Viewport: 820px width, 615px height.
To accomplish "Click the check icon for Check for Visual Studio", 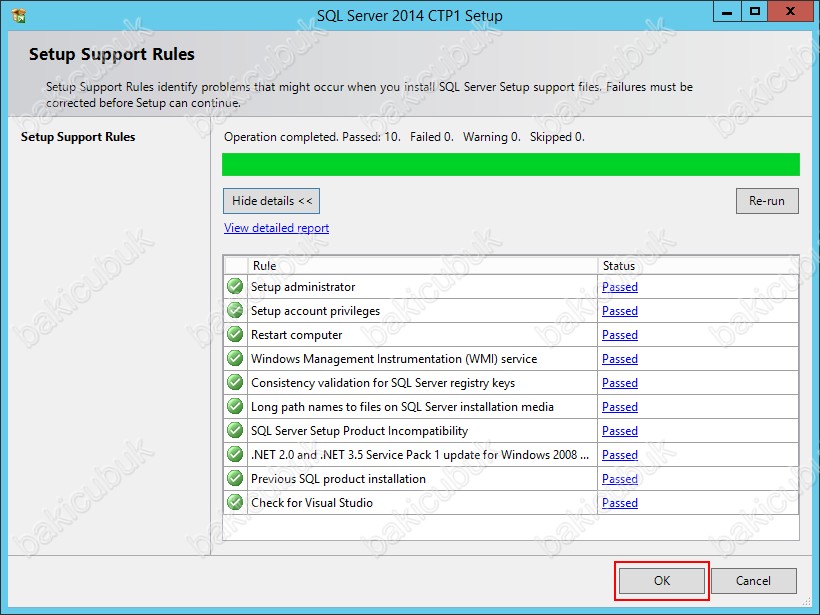I will point(234,503).
